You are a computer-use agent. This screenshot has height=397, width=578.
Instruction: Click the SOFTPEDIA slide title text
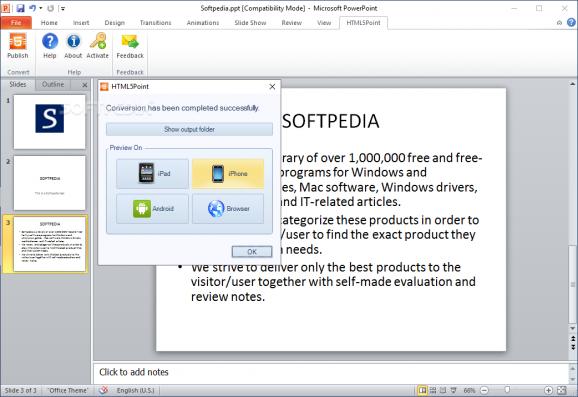tap(331, 121)
